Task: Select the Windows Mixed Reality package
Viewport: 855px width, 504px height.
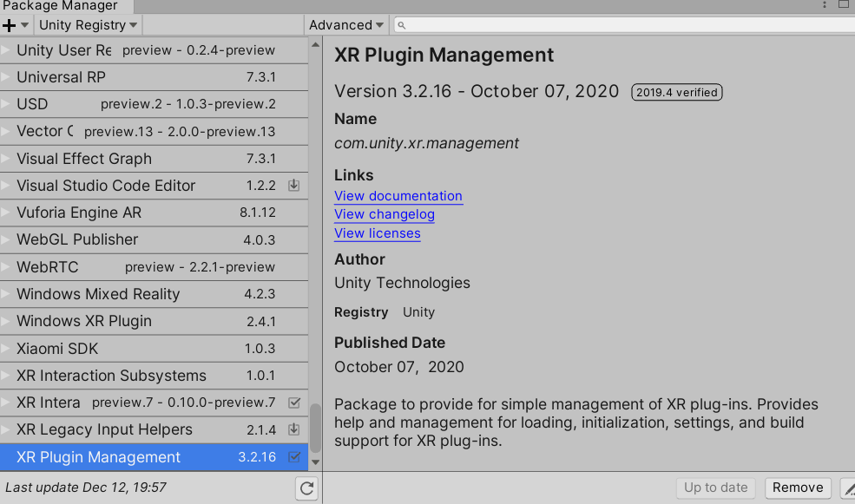Action: tap(154, 294)
